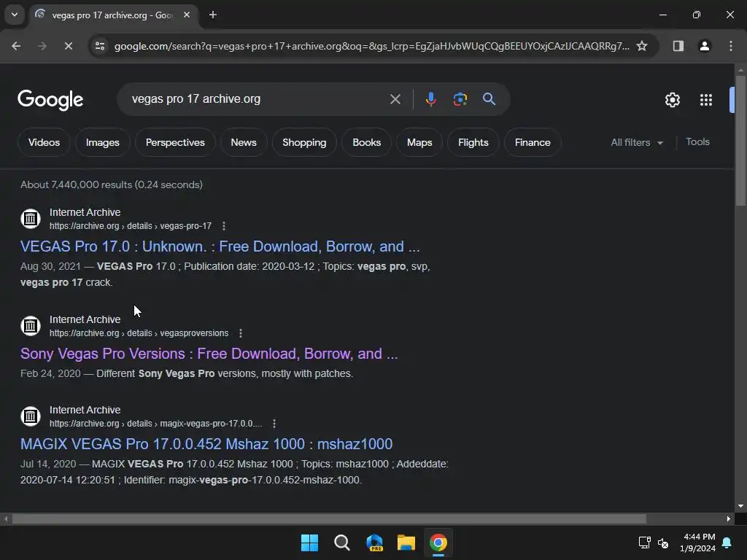Open options dots for vegas-pro-17 result

[224, 226]
